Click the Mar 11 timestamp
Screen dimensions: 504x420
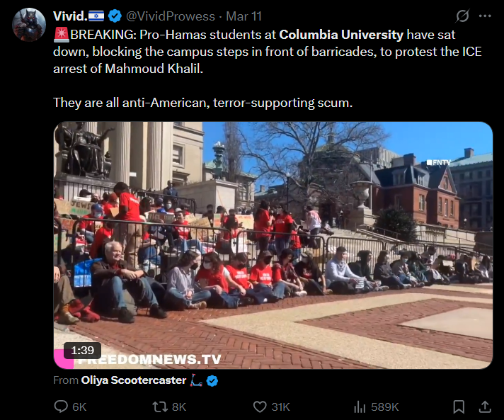coord(244,16)
